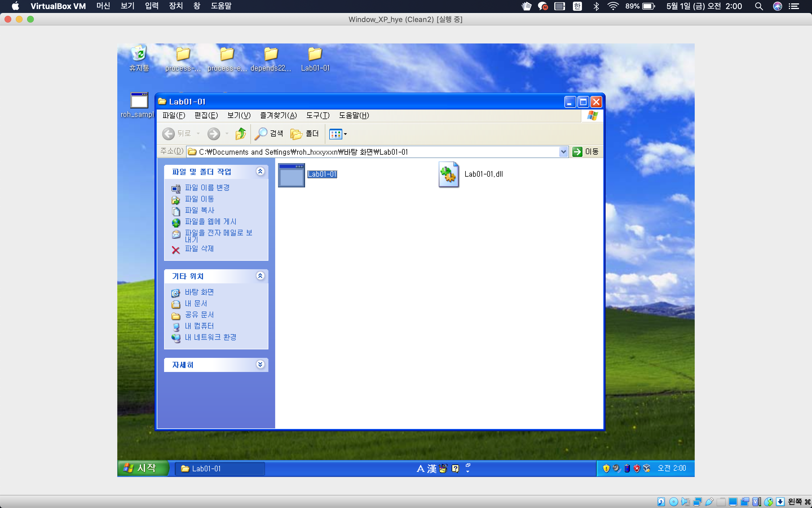Go to 내 문서 location link
The width and height of the screenshot is (812, 508).
click(196, 304)
